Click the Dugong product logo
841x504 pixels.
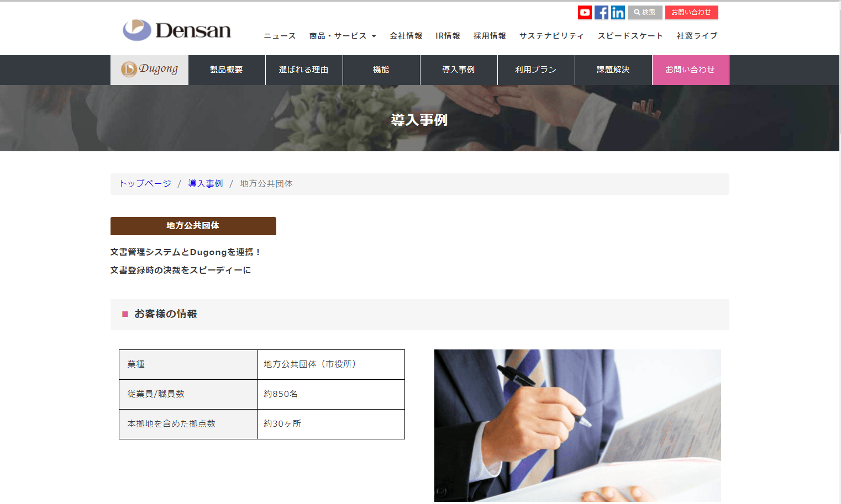pyautogui.click(x=150, y=70)
